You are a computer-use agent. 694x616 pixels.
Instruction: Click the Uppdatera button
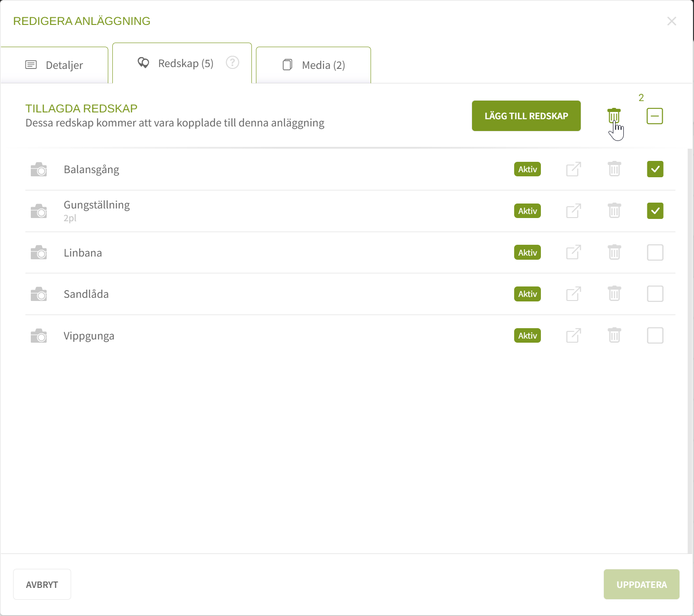click(x=641, y=584)
